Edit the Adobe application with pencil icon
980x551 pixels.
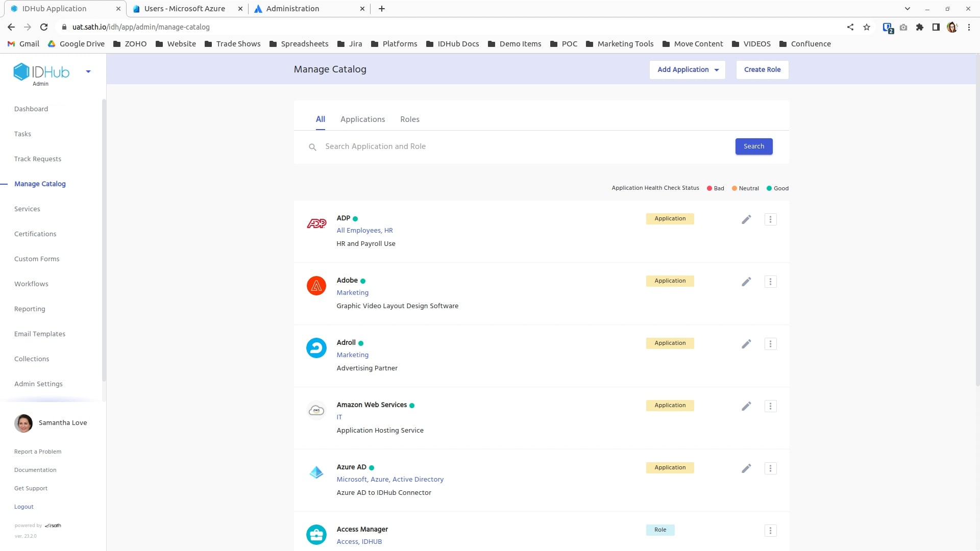point(746,282)
